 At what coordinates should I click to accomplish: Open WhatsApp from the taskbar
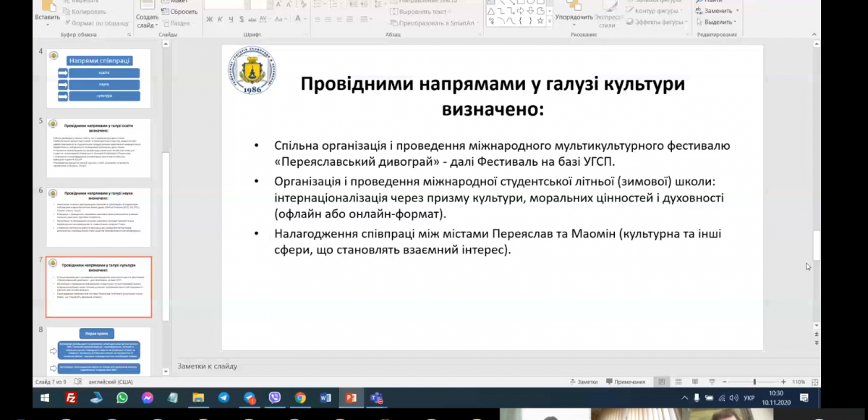(x=122, y=398)
